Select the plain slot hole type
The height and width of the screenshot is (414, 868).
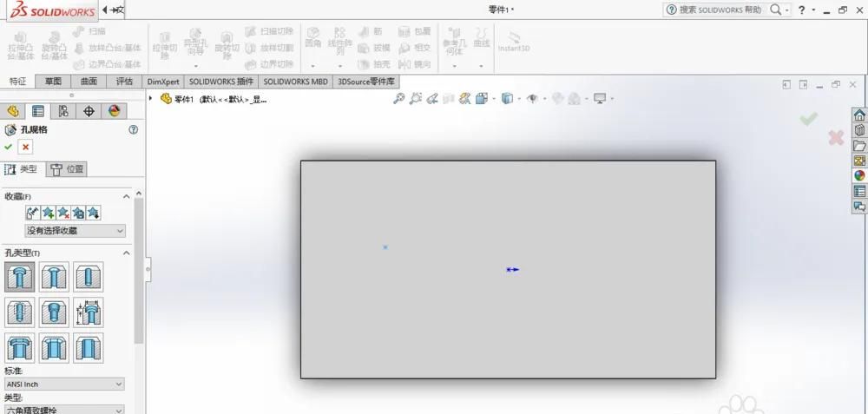[x=88, y=347]
